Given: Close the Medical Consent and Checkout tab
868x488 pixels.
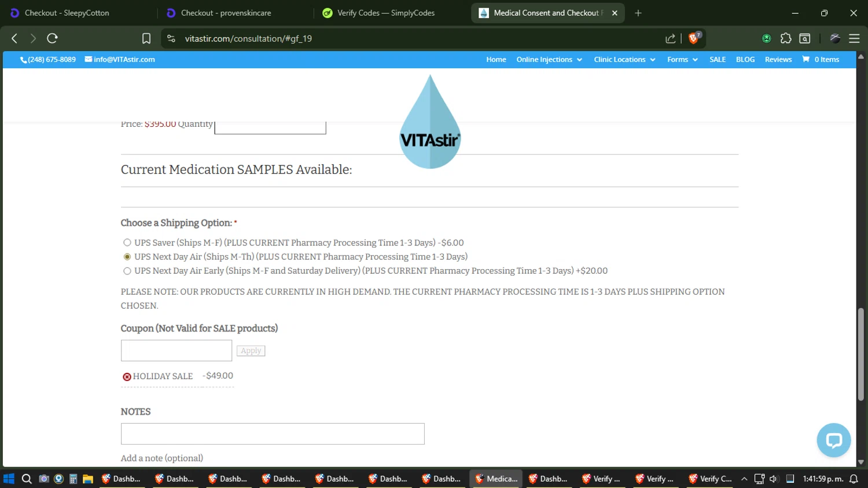Looking at the screenshot, I should point(615,13).
